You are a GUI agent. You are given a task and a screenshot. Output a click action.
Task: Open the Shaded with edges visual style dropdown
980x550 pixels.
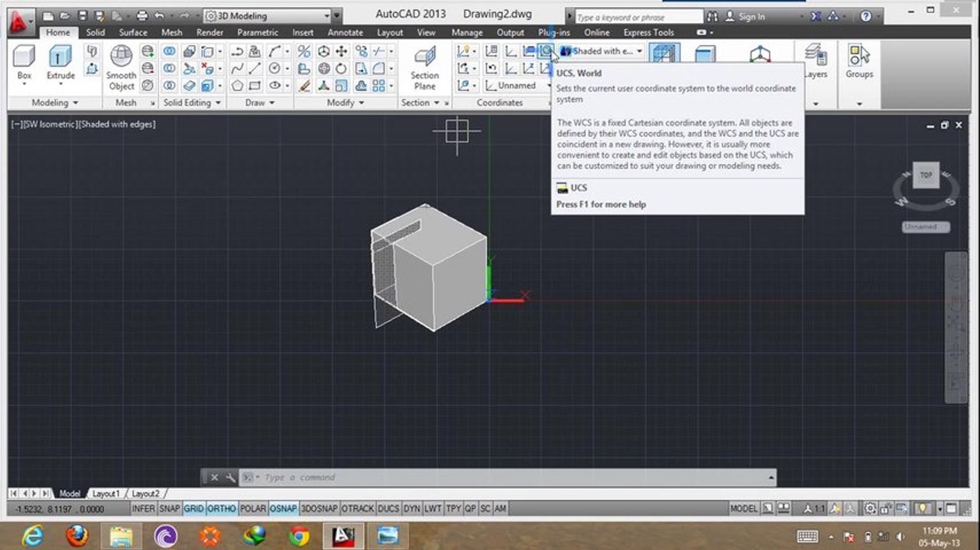point(603,51)
